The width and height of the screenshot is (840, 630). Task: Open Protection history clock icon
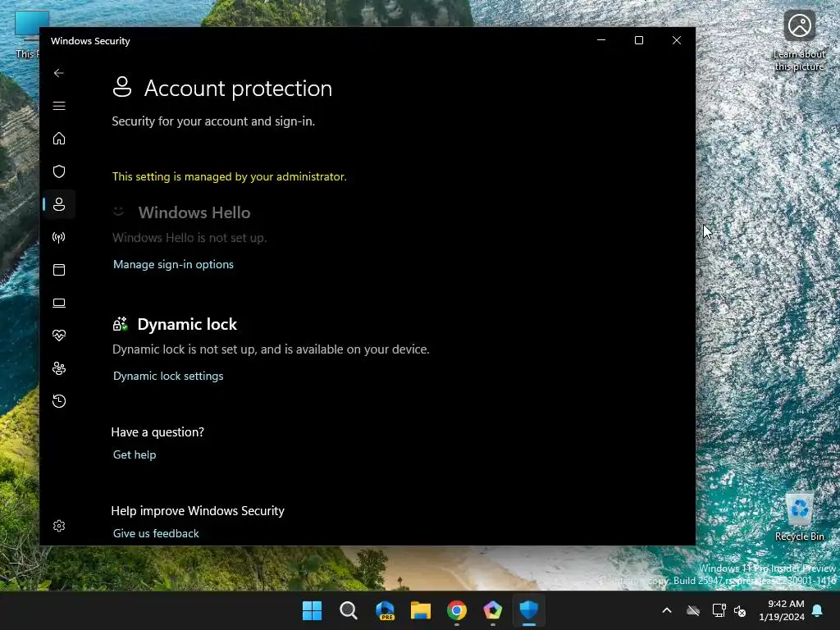click(59, 401)
